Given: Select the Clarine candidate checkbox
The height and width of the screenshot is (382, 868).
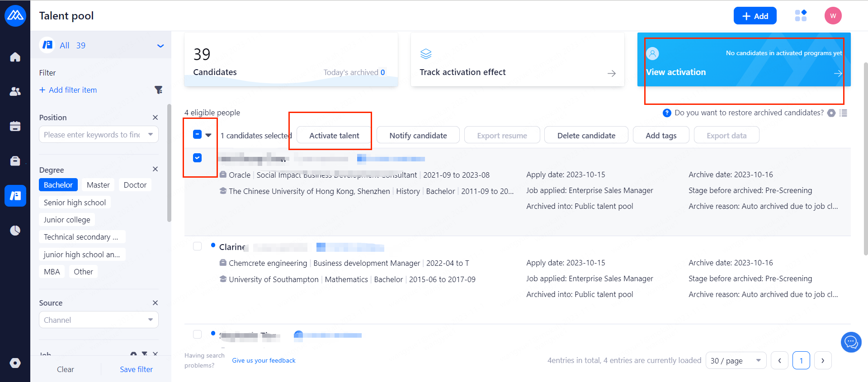Looking at the screenshot, I should (x=198, y=246).
